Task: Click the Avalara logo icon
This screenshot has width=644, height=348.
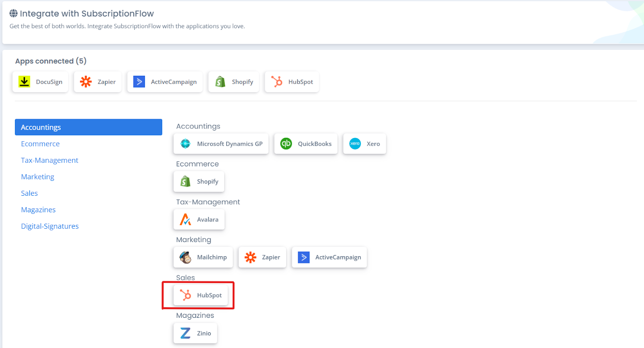Action: point(186,220)
